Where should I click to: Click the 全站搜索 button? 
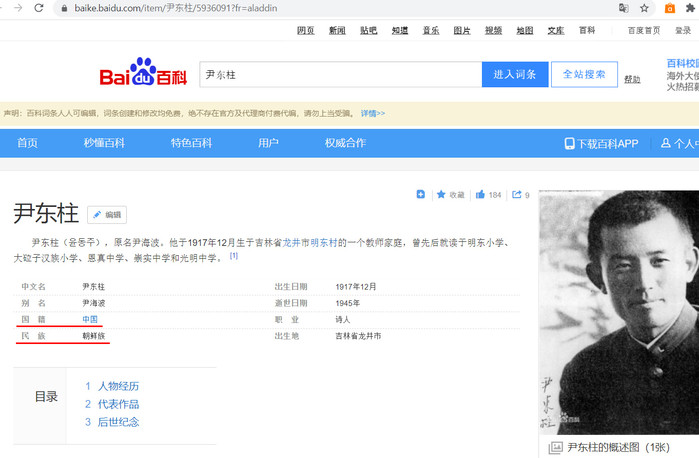click(584, 74)
